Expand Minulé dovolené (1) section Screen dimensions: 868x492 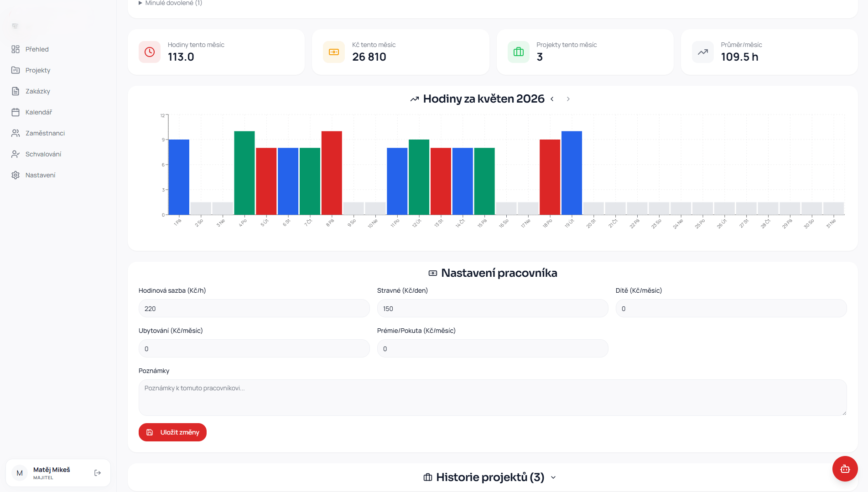point(170,3)
